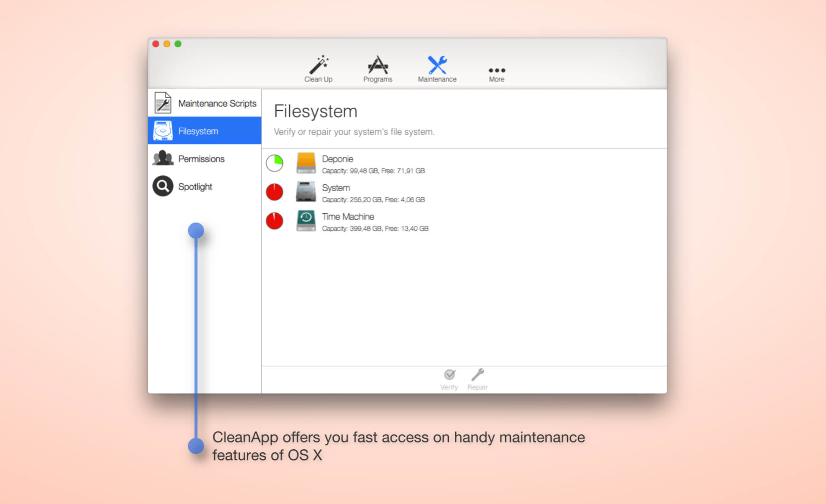Select the Time Machine drive icon
Screen dimensions: 826x504
(x=306, y=221)
